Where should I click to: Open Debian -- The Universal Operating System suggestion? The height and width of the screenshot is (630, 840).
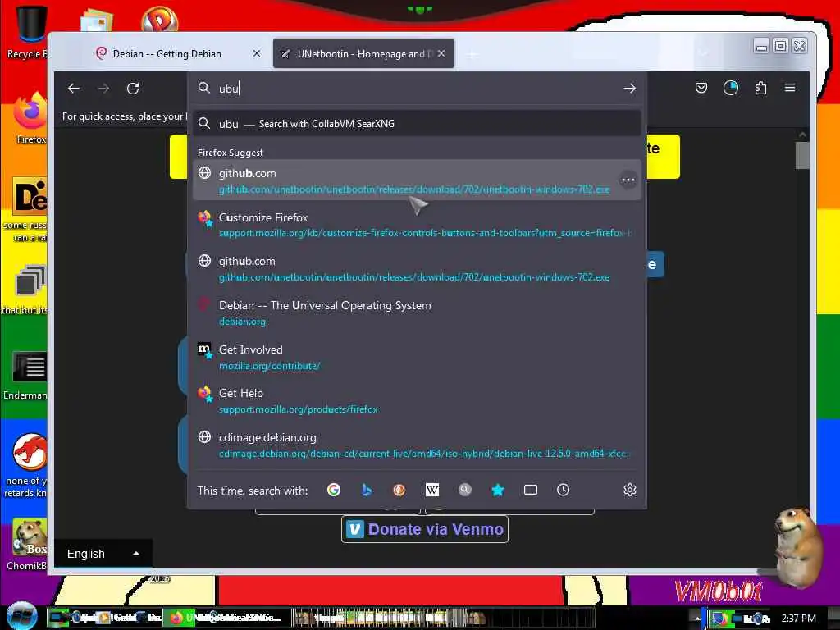click(x=417, y=313)
